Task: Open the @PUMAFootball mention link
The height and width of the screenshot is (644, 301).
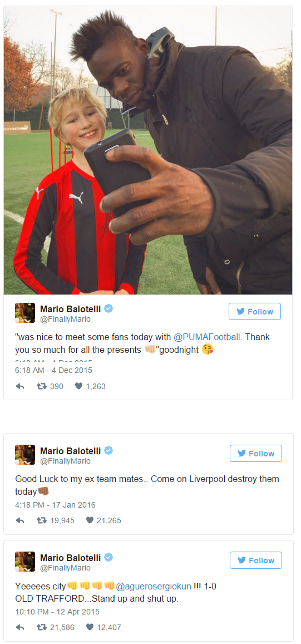Action: tap(207, 337)
